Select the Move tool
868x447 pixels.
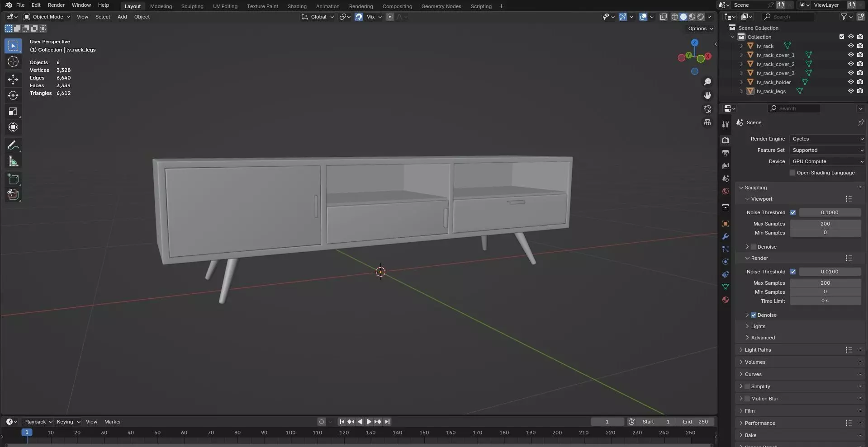(13, 80)
